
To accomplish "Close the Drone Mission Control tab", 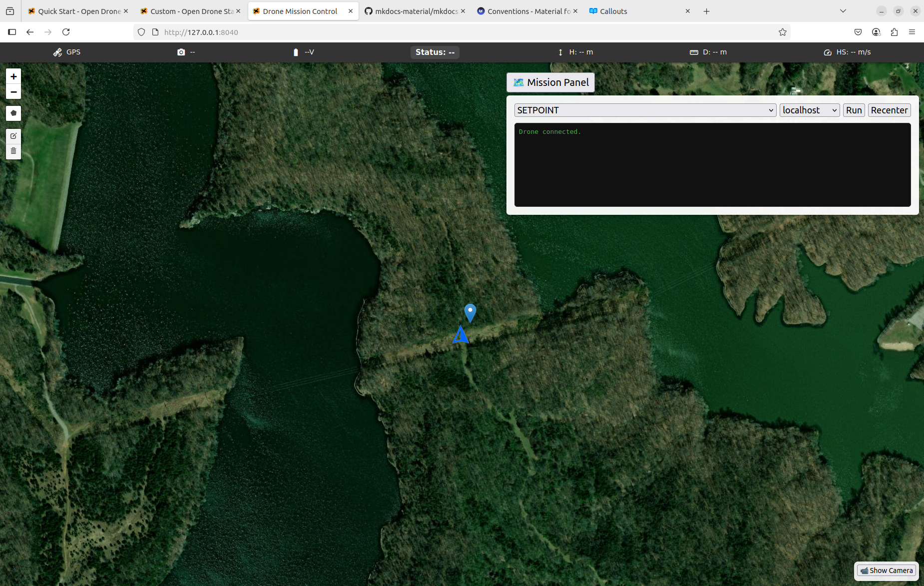I will coord(351,11).
